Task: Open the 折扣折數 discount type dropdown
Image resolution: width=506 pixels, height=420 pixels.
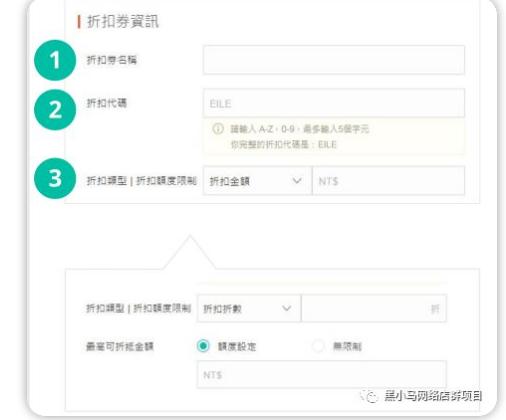Action: click(x=249, y=308)
